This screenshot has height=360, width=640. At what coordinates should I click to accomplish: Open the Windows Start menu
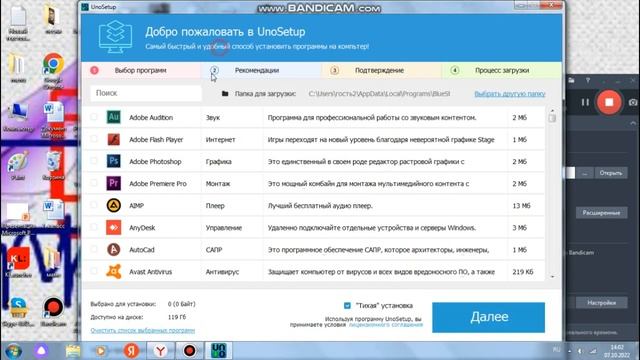pos(13,351)
